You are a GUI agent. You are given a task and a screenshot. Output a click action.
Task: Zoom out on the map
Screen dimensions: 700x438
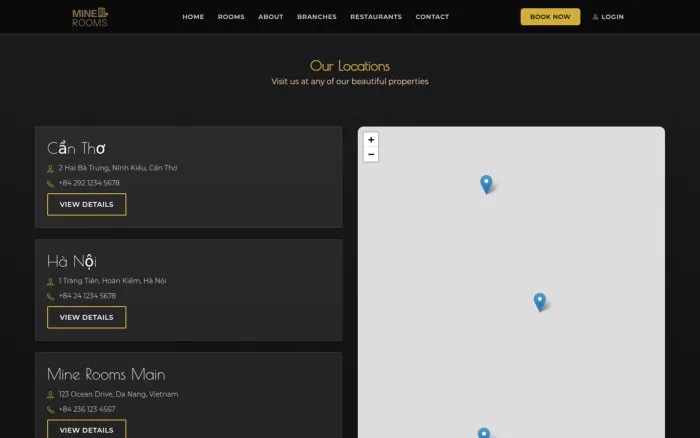(x=371, y=154)
